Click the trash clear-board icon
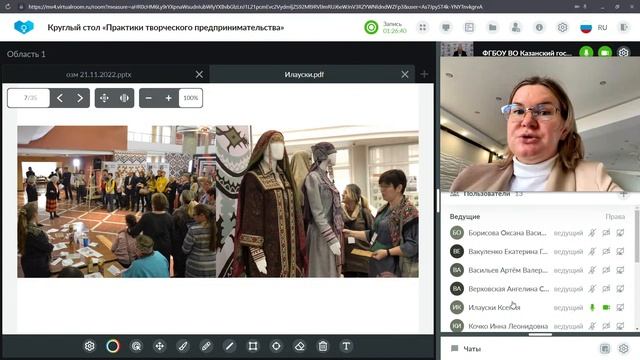The image size is (640, 360). 323,346
